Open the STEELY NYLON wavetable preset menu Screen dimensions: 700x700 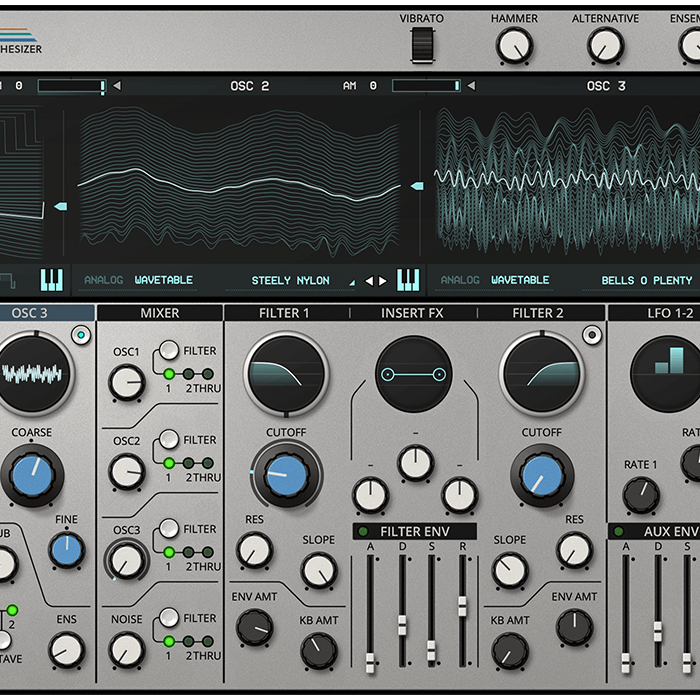pos(290,280)
